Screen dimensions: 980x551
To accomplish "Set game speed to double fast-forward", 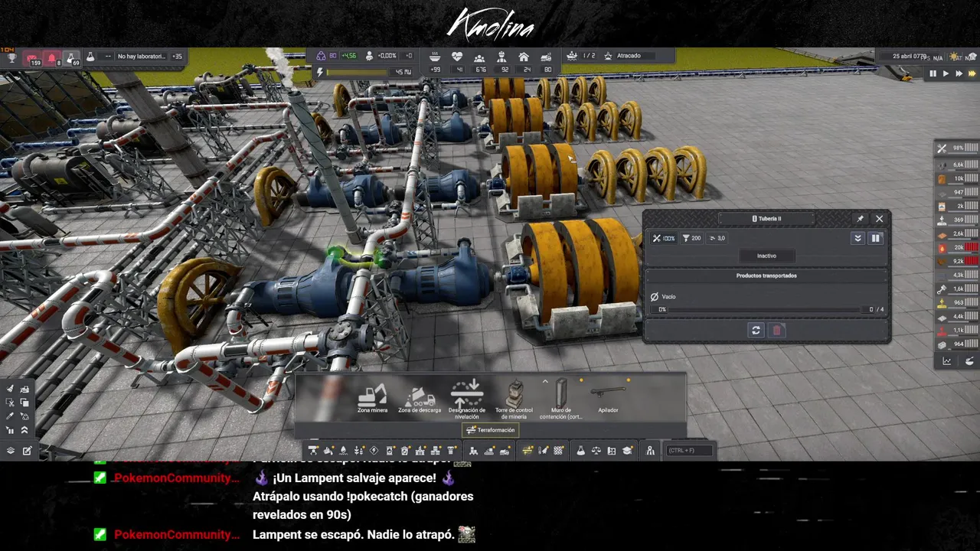I will pyautogui.click(x=959, y=73).
